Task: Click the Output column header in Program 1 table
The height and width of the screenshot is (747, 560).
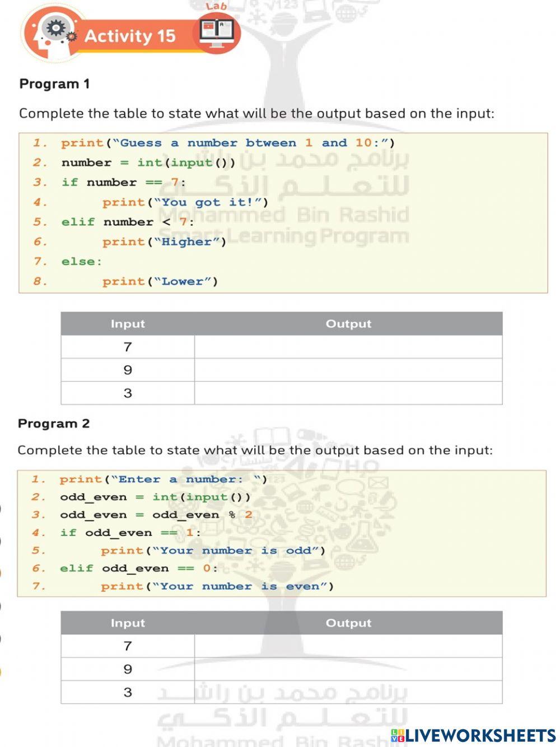Action: (348, 324)
